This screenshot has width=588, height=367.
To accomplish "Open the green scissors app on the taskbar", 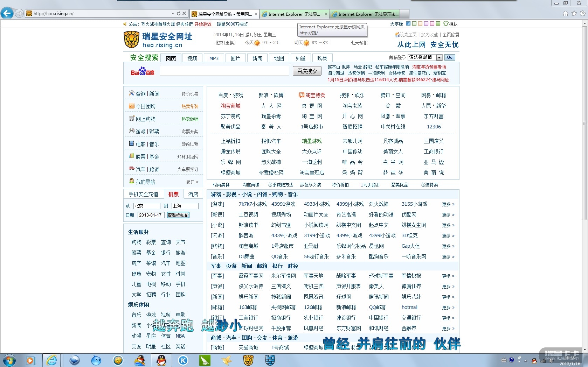I will [x=205, y=360].
